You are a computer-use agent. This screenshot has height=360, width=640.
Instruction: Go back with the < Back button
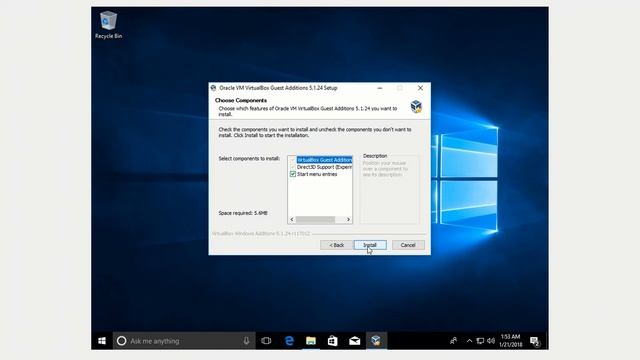[336, 245]
